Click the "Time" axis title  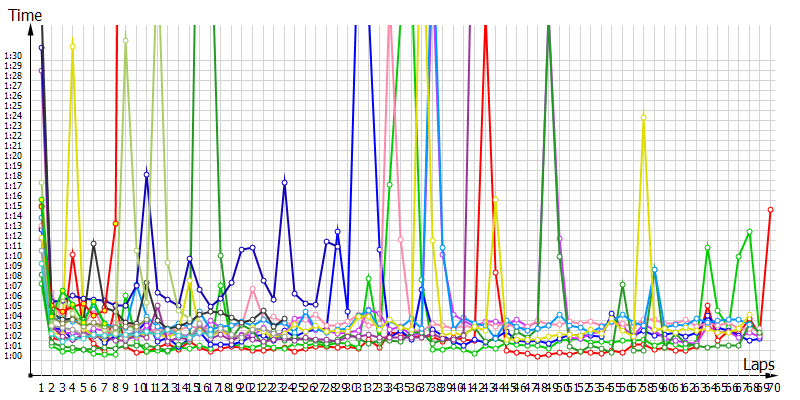[x=24, y=15]
